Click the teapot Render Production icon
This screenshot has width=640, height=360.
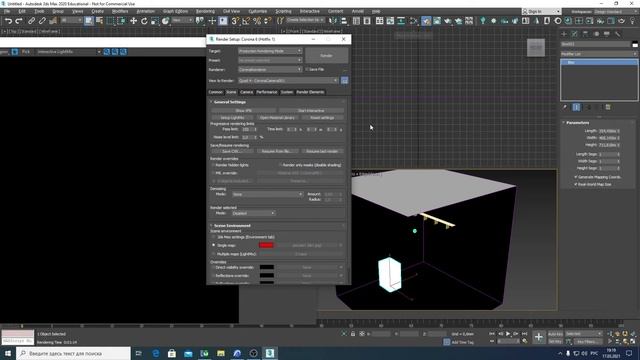(x=448, y=21)
